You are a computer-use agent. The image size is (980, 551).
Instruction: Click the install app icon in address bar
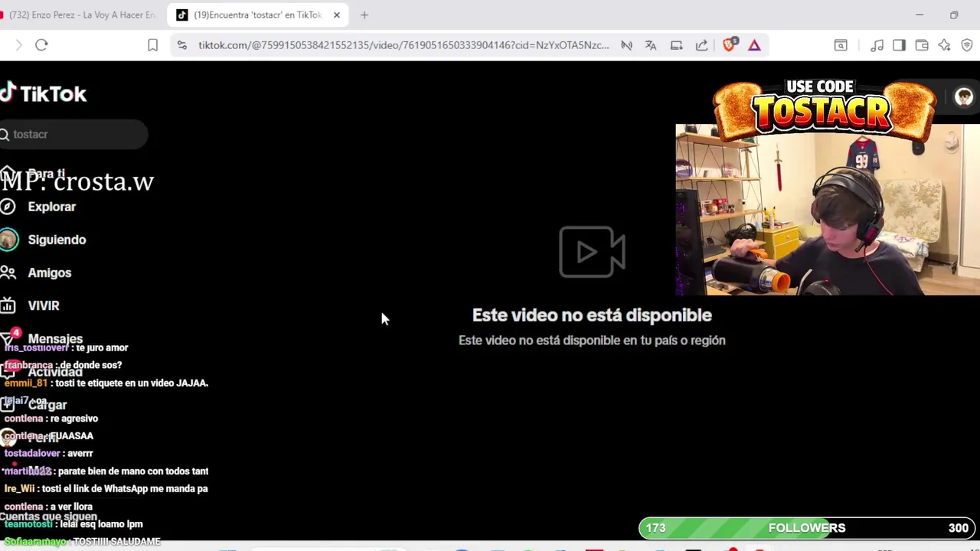[x=676, y=45]
